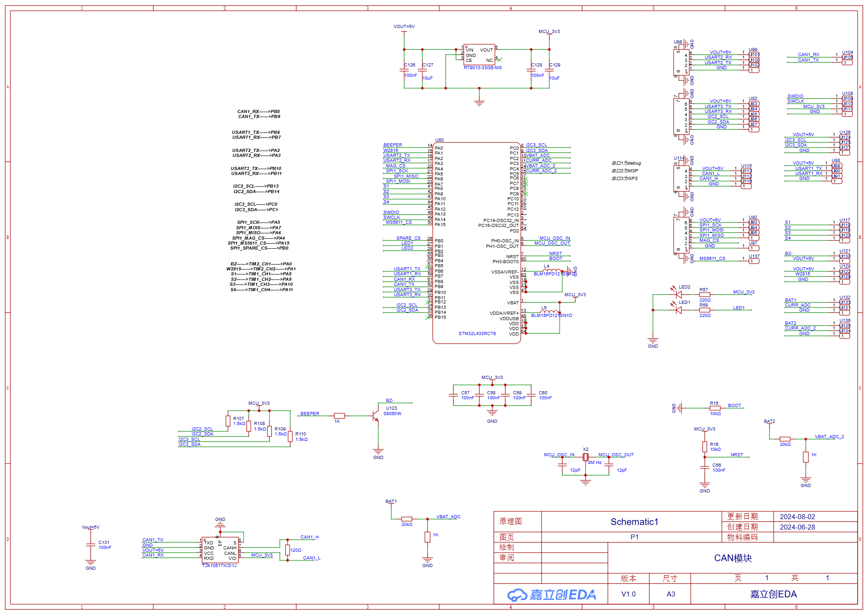Select inductor L4 BLM15PD121SN1D
Screen dimensions: 868x615
tap(552, 271)
